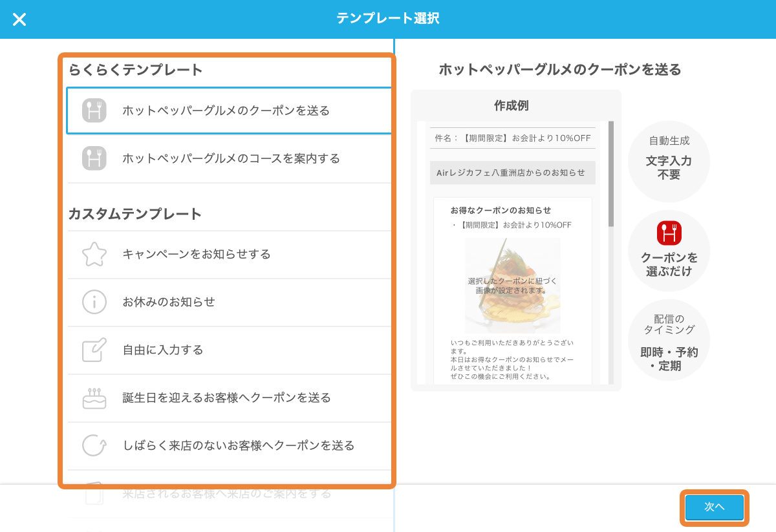Click the 次へ button
Image resolution: width=776 pixels, height=532 pixels.
click(x=714, y=507)
